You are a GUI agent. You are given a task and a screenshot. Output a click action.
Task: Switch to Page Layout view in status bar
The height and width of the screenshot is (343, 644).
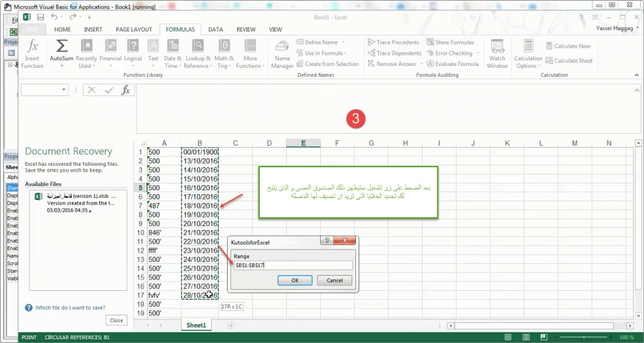(526, 337)
